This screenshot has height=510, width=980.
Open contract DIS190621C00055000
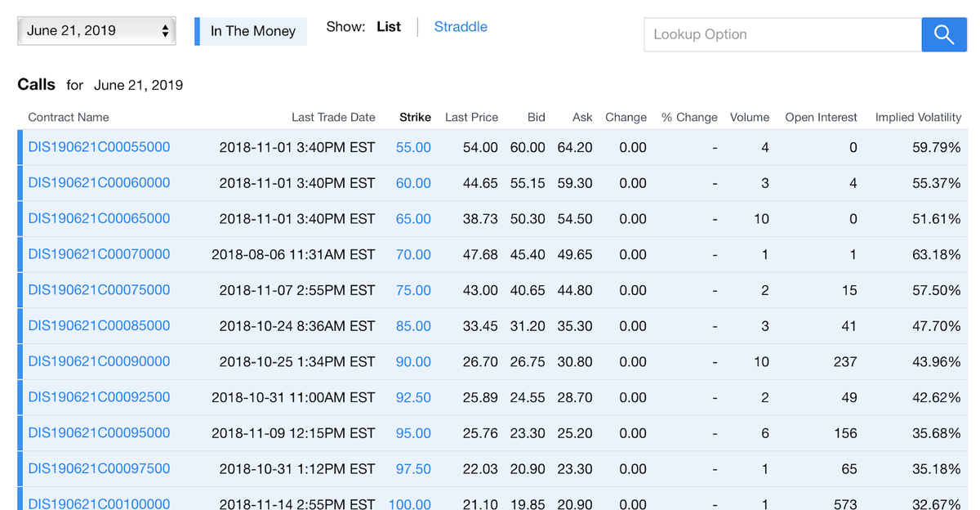coord(99,147)
